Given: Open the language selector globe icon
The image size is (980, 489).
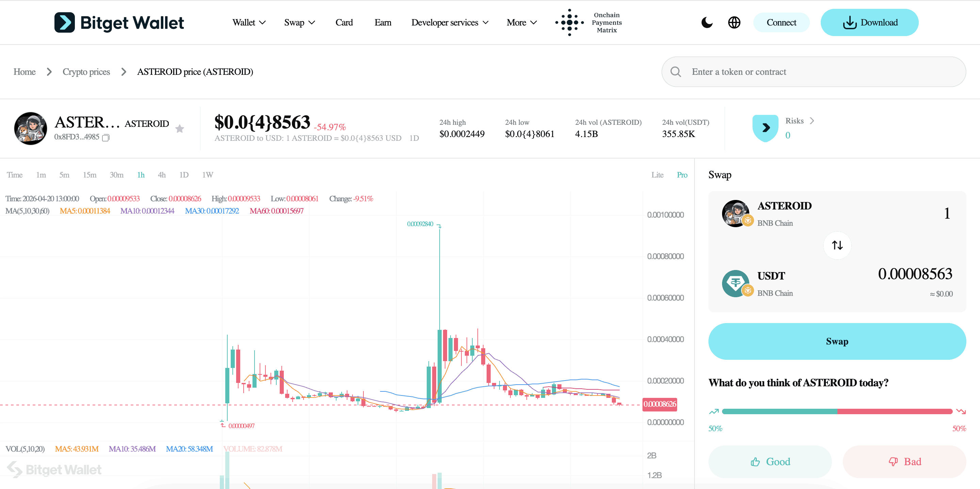Looking at the screenshot, I should pos(734,22).
